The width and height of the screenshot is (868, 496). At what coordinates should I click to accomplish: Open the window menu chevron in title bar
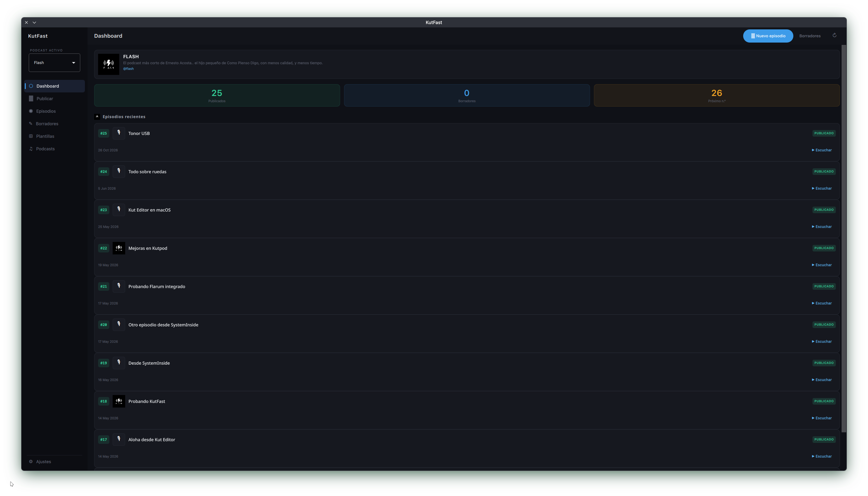[34, 22]
